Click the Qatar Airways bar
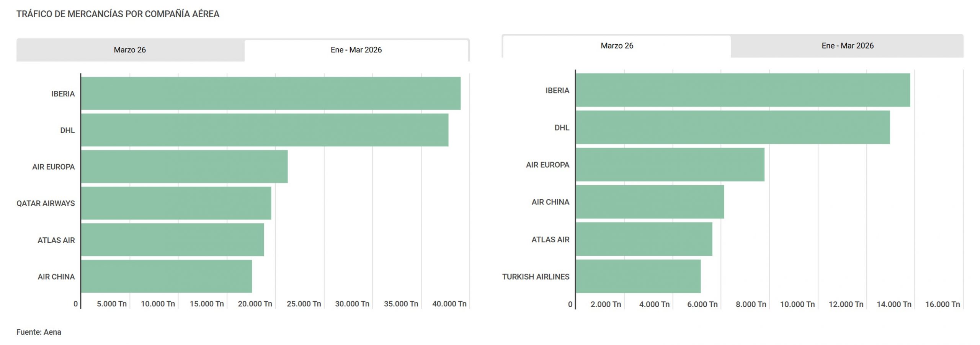The image size is (980, 345). (176, 203)
